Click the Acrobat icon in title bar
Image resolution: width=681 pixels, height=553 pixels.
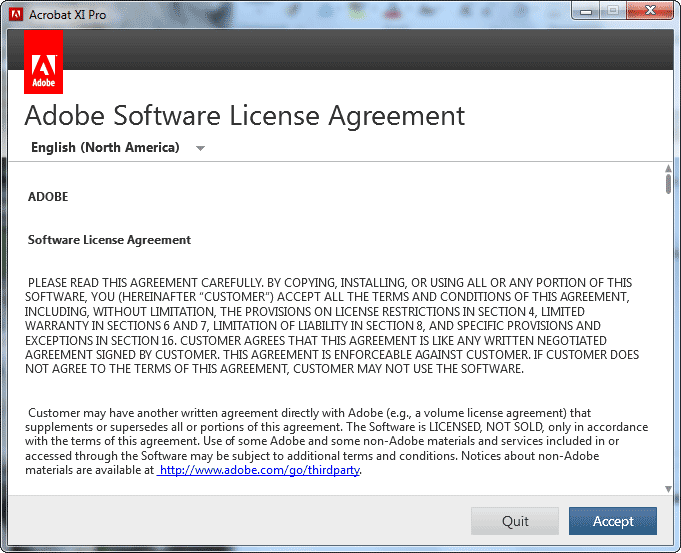tap(16, 14)
